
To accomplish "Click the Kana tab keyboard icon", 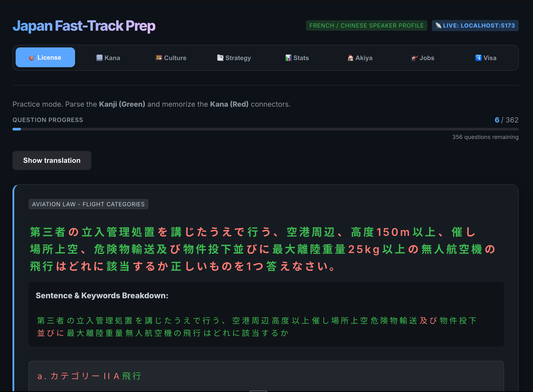I will (99, 58).
